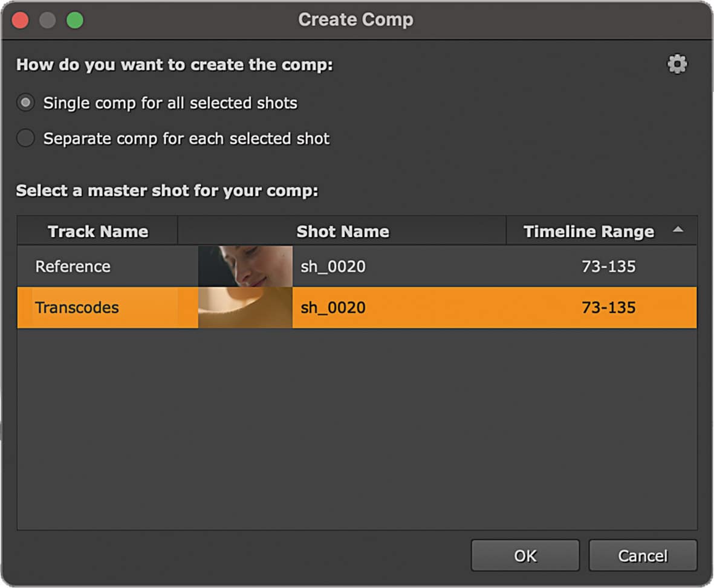Confirm comp creation with OK
Image resolution: width=714 pixels, height=588 pixels.
tap(525, 555)
